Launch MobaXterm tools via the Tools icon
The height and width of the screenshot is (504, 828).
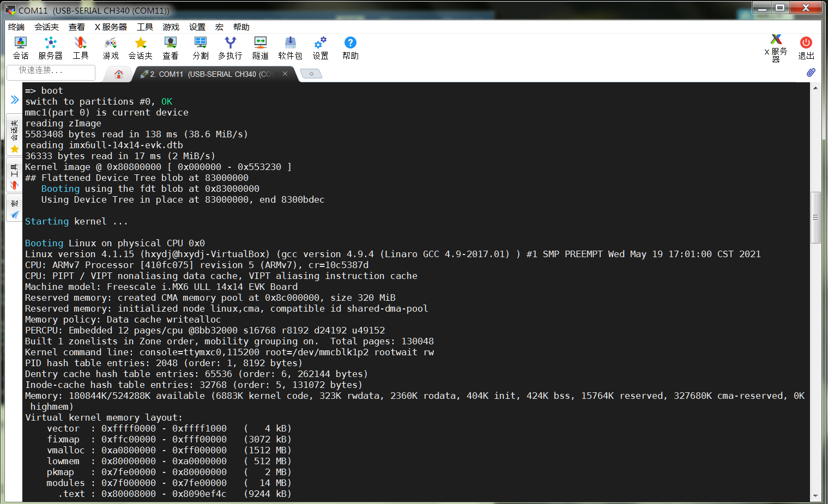[80, 47]
